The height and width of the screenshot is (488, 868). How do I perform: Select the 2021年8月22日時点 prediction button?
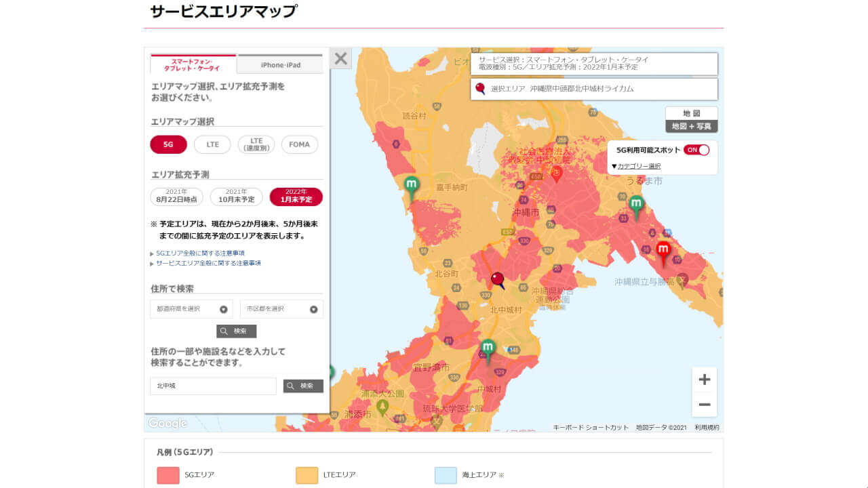pyautogui.click(x=176, y=197)
